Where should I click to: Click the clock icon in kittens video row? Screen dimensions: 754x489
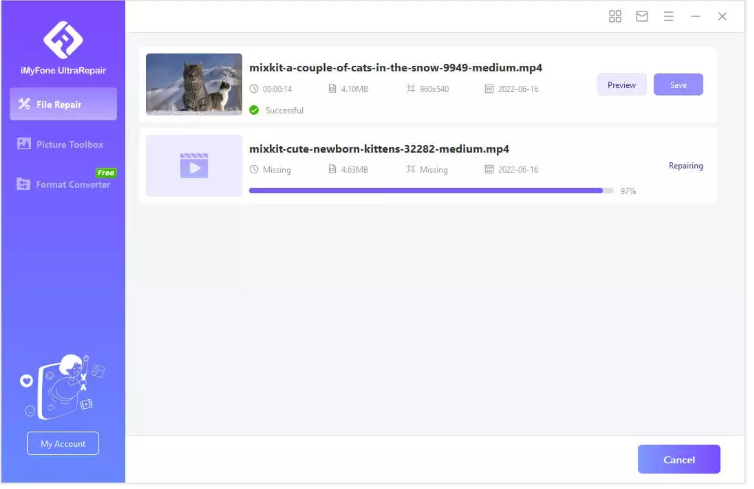(x=256, y=171)
